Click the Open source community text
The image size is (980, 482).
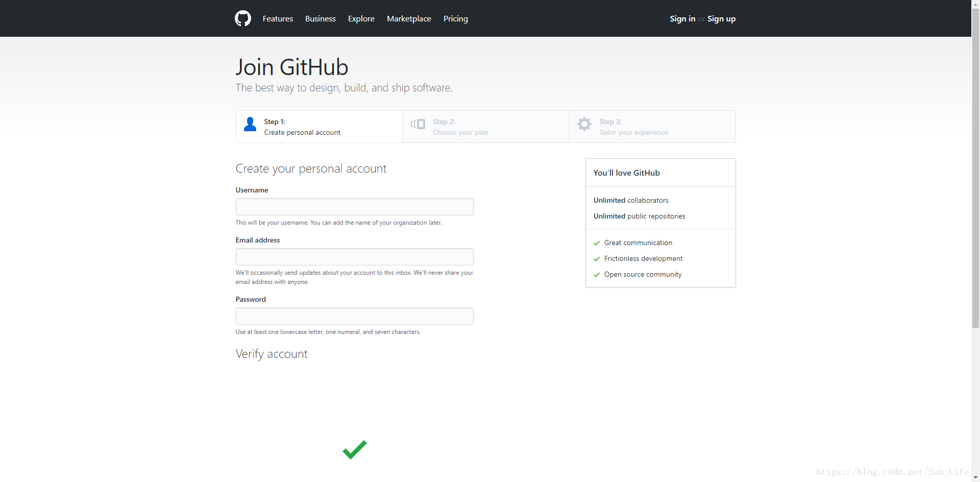tap(643, 274)
